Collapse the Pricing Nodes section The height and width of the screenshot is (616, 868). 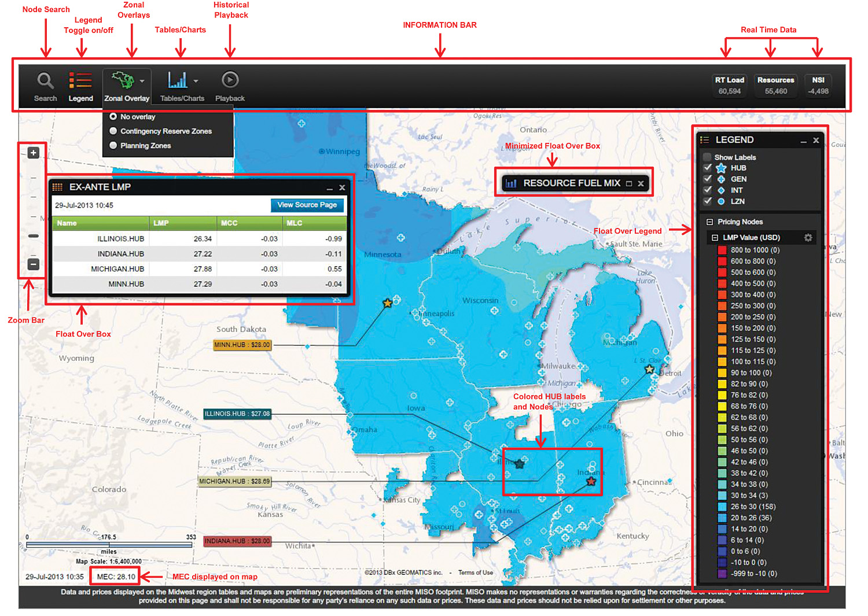[709, 222]
